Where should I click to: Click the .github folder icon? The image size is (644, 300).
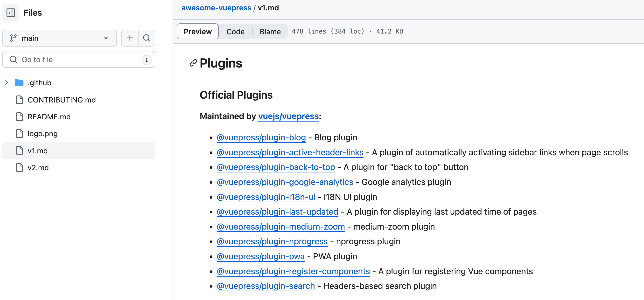(19, 83)
